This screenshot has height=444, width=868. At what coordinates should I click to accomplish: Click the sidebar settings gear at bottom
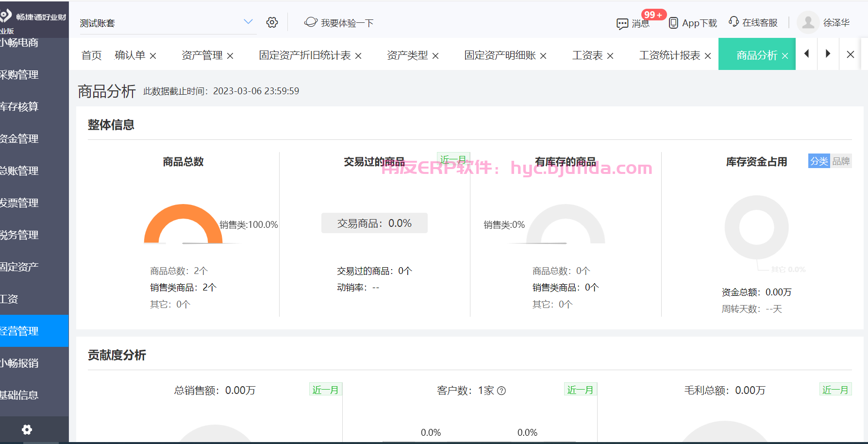tap(27, 429)
